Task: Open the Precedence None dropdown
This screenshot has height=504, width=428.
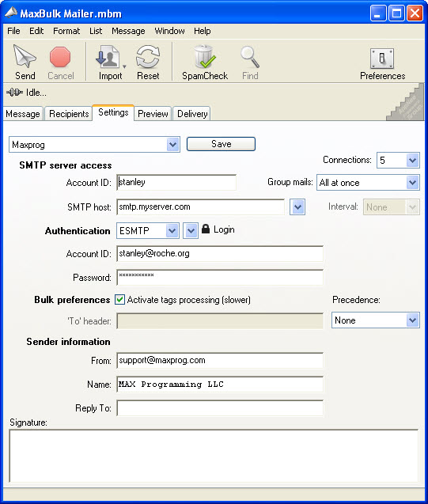Action: click(413, 320)
